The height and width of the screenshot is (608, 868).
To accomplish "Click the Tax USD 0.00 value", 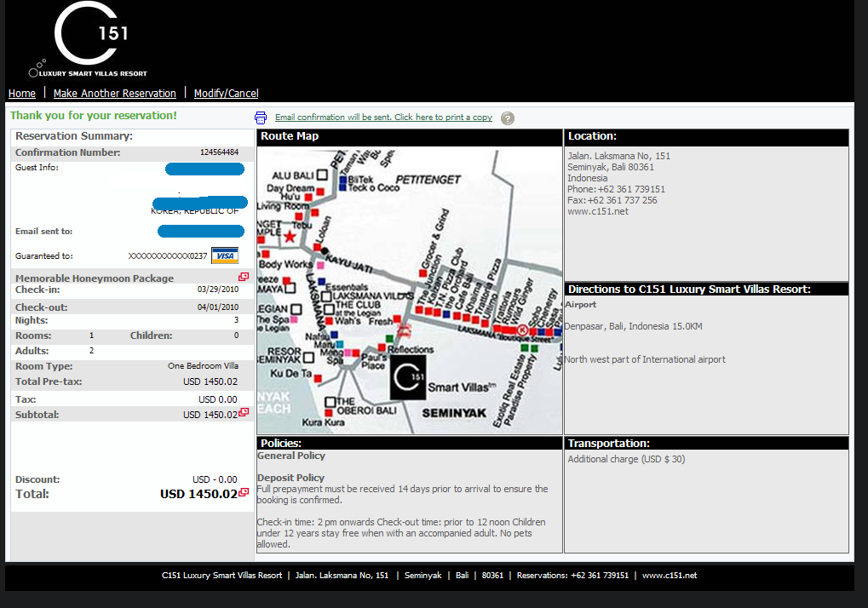I will point(218,399).
